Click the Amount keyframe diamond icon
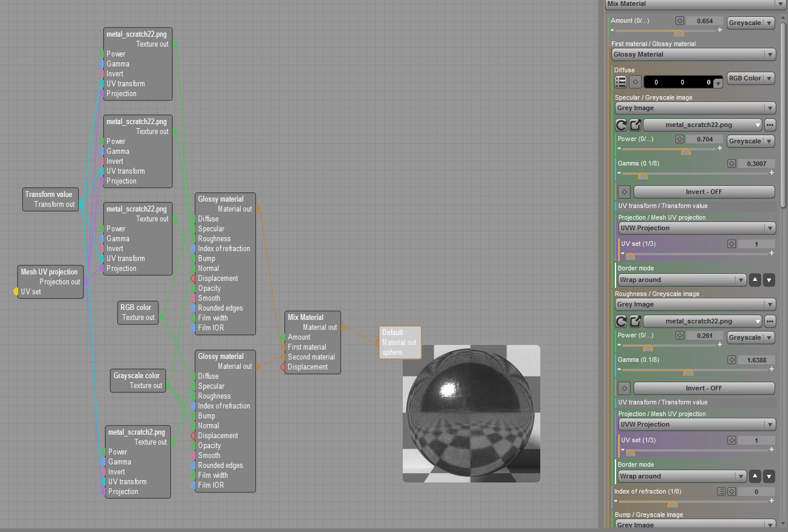 (x=680, y=21)
